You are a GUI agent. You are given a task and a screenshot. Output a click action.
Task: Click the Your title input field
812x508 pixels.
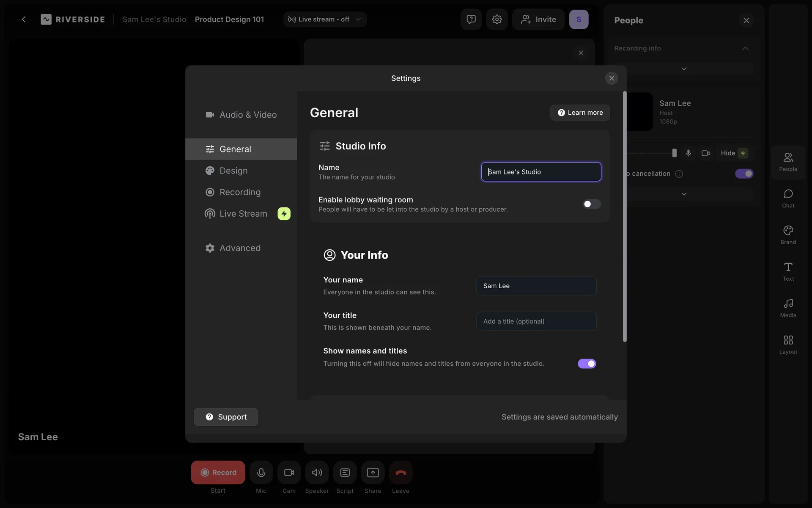(x=536, y=321)
